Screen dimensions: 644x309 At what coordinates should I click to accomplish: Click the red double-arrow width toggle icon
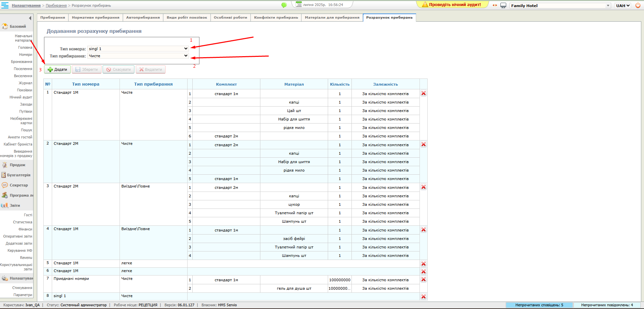[495, 5]
